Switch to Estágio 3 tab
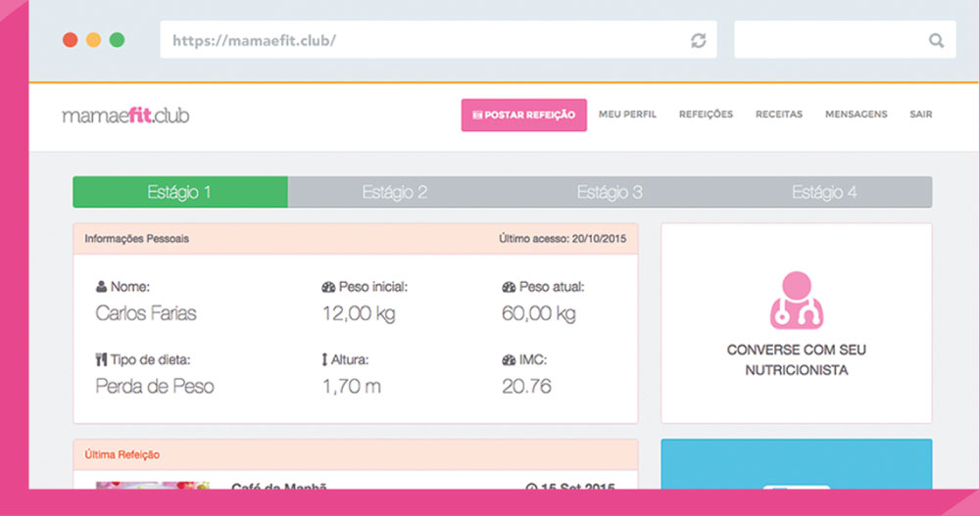The width and height of the screenshot is (980, 516). (x=610, y=192)
